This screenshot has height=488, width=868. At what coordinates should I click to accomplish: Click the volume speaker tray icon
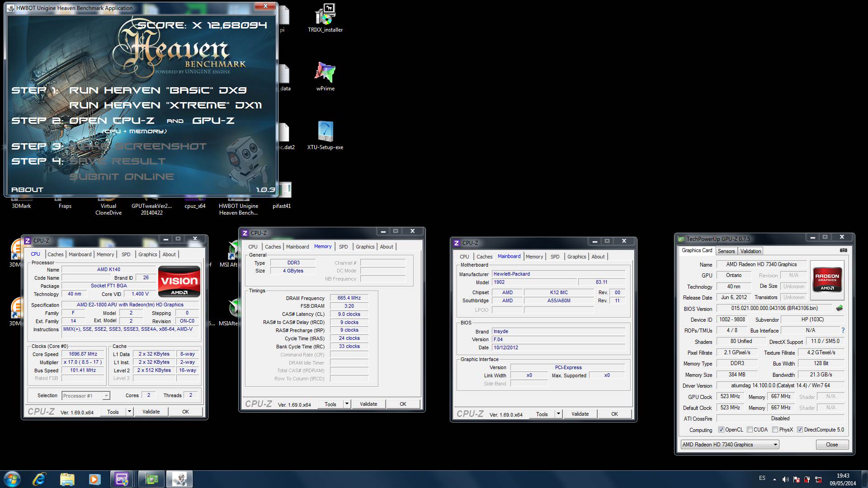coord(786,479)
